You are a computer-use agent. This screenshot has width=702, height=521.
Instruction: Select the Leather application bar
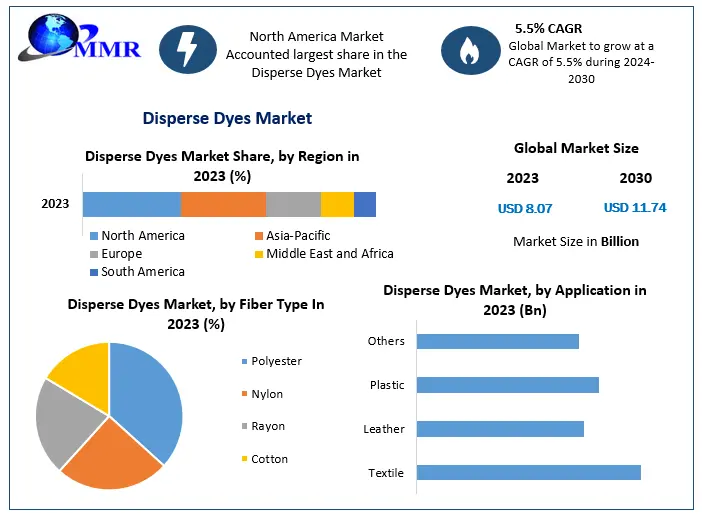tap(500, 429)
